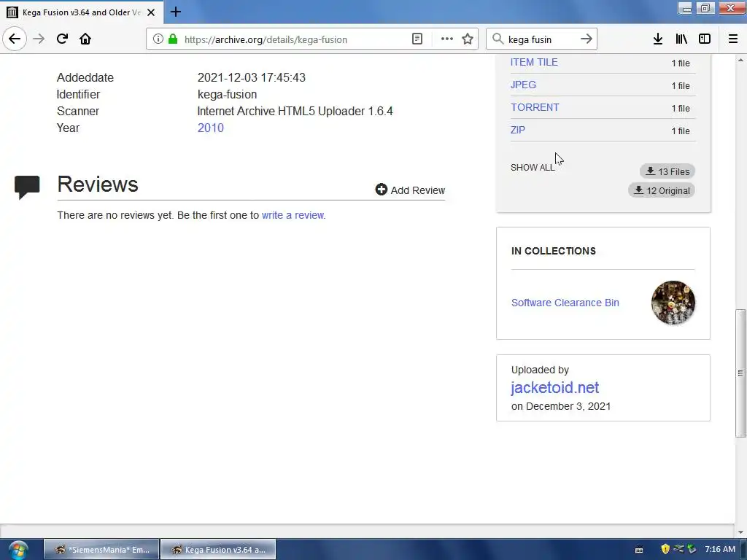Close the Kega Fusion tab
The width and height of the screenshot is (747, 560).
click(x=151, y=12)
